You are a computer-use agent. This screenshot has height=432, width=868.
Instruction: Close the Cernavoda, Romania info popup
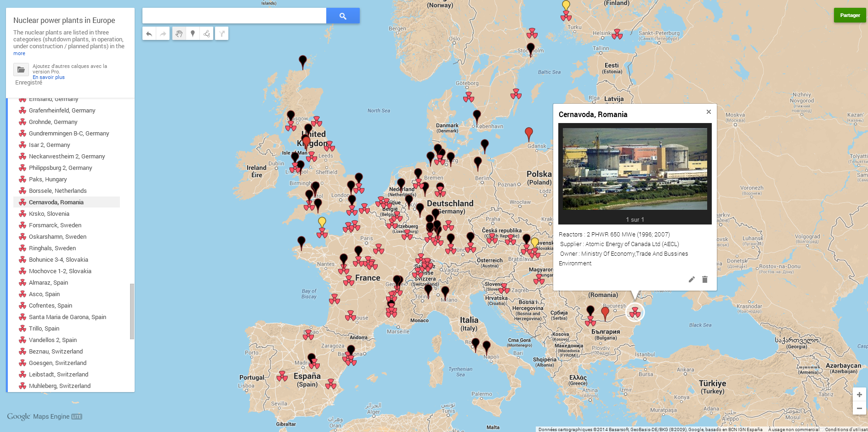(x=709, y=112)
